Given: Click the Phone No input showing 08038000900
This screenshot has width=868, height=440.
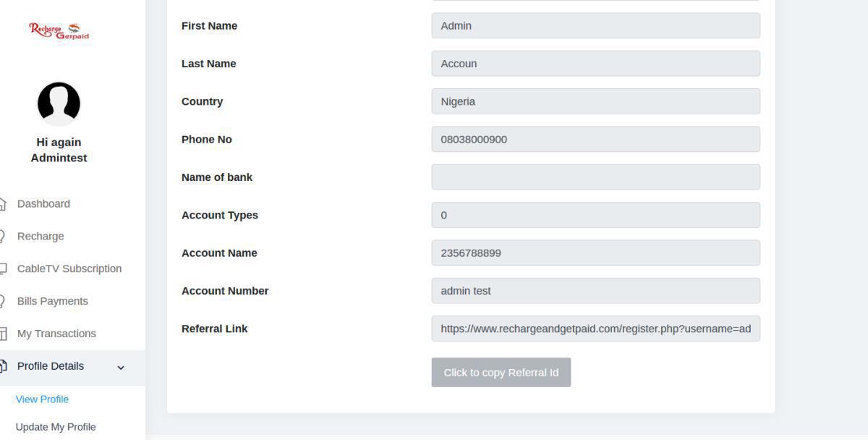Looking at the screenshot, I should pyautogui.click(x=595, y=139).
